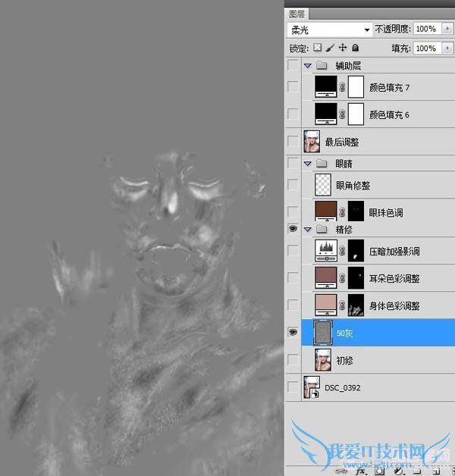Screen dimensions: 455x476
Task: Hide the 精修 group
Action: 293,229
